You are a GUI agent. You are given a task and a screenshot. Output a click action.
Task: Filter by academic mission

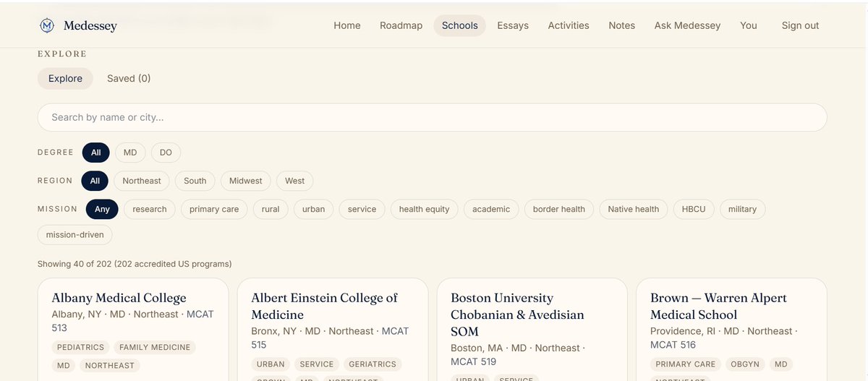491,209
